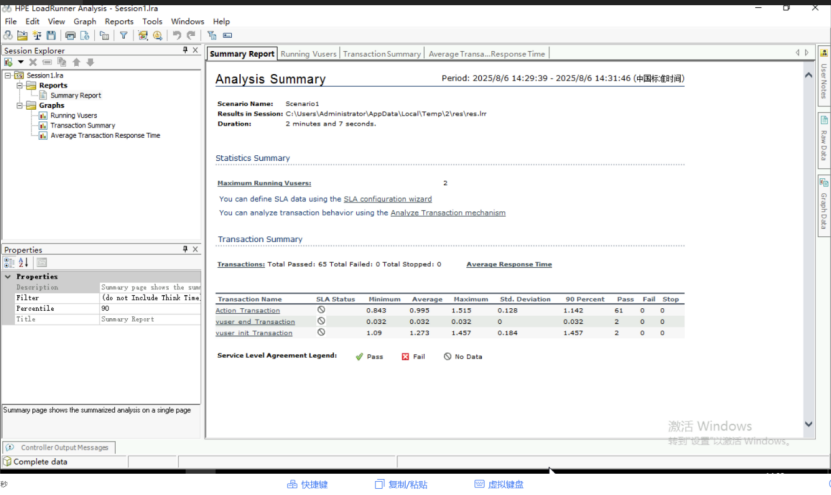Image resolution: width=831 pixels, height=495 pixels.
Task: Click the report scrollbar down arrow
Action: pyautogui.click(x=808, y=424)
